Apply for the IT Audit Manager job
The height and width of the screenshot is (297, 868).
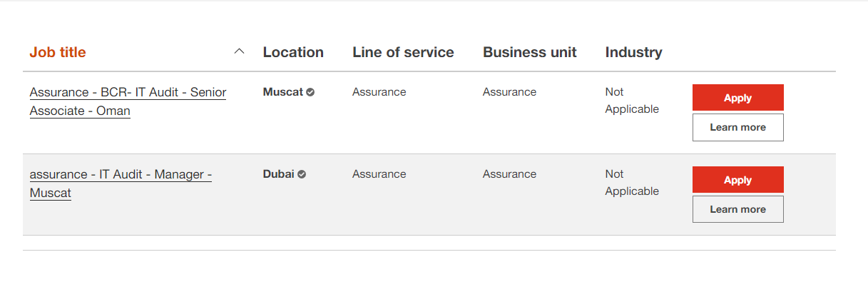pyautogui.click(x=738, y=180)
